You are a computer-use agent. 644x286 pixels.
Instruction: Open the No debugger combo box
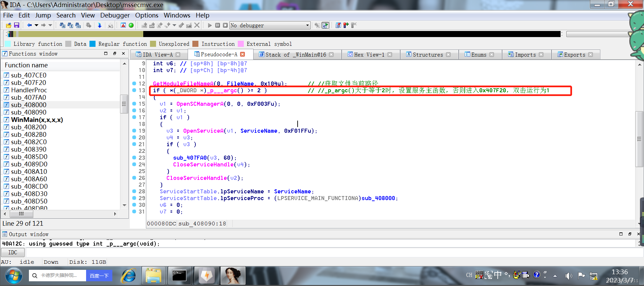coord(270,25)
